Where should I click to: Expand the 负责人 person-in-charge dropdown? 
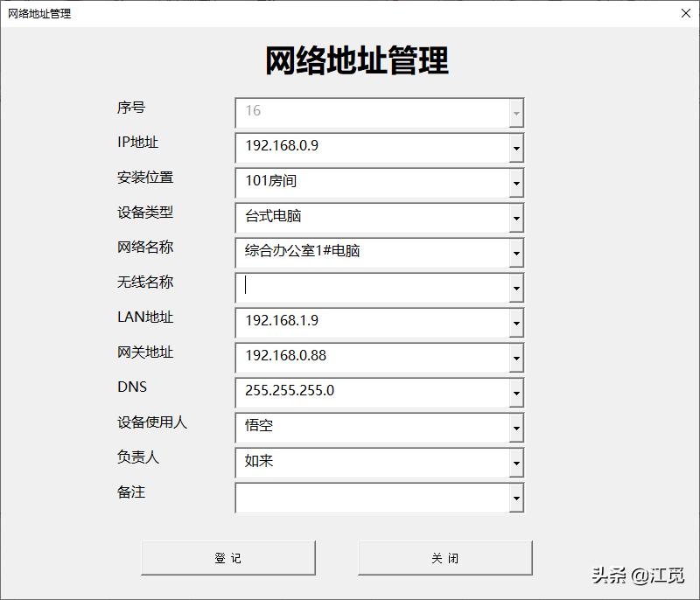point(516,463)
